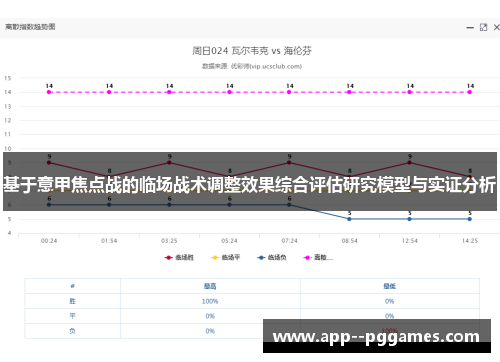Select magenta data point 14 at 05:24
Image resolution: width=500 pixels, height=362 pixels.
tap(229, 92)
